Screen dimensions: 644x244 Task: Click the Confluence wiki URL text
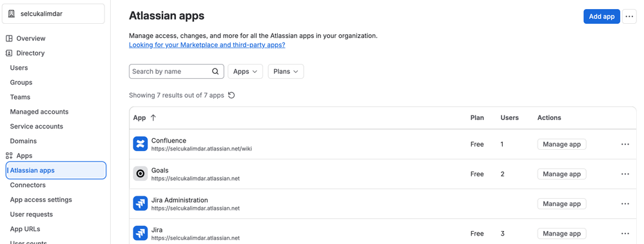click(201, 148)
